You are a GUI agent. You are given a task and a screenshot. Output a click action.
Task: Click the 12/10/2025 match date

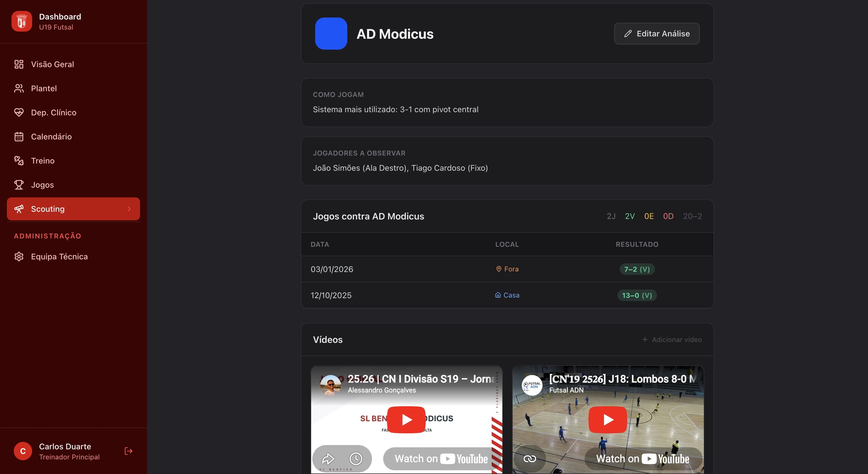click(x=331, y=295)
